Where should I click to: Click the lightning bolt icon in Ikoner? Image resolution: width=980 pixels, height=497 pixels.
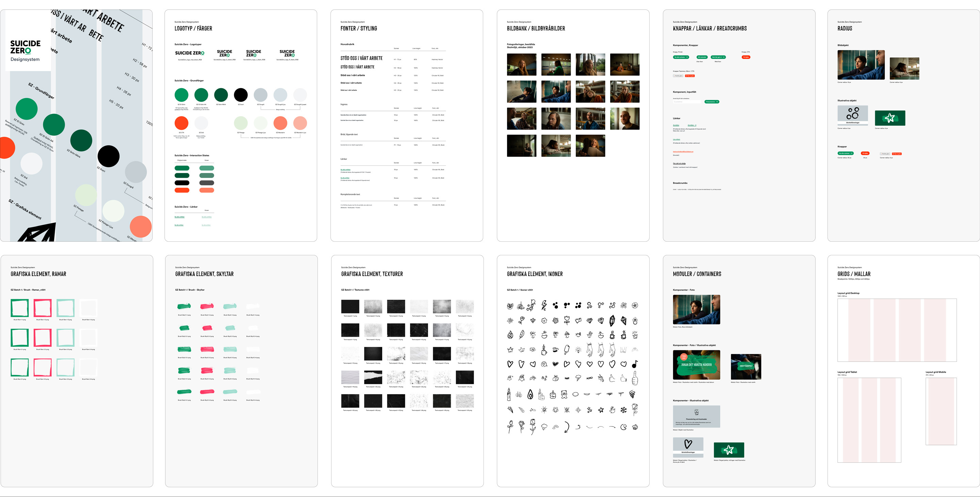[x=544, y=305]
